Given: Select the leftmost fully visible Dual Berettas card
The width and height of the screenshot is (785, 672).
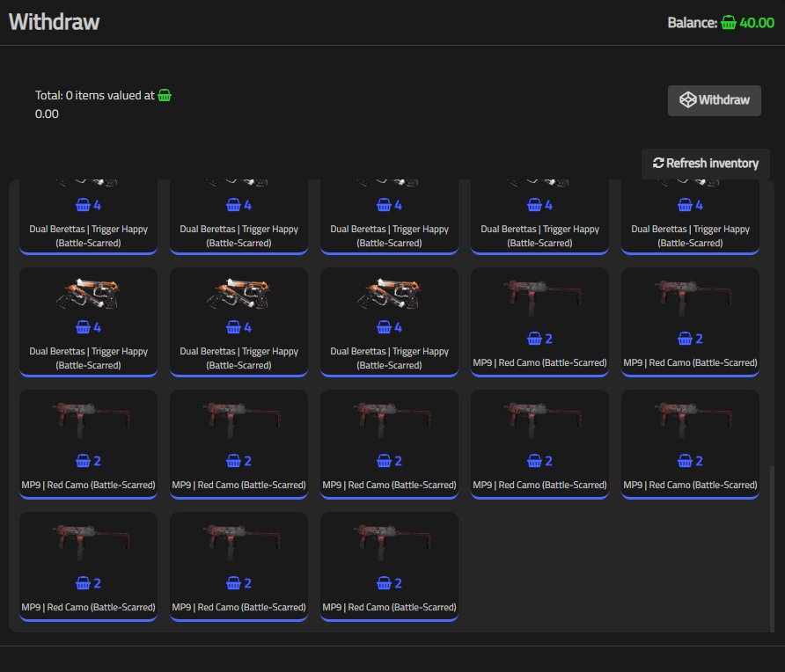Looking at the screenshot, I should 88,322.
